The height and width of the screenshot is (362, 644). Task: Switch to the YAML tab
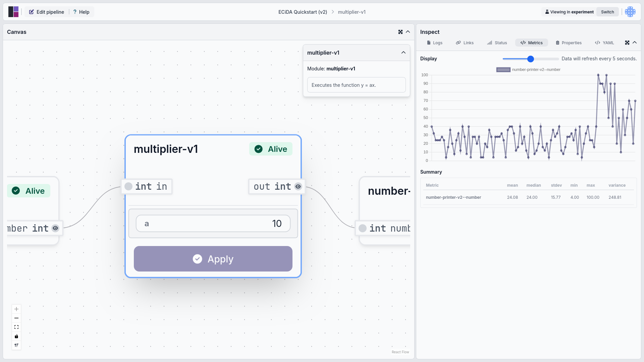pos(604,43)
